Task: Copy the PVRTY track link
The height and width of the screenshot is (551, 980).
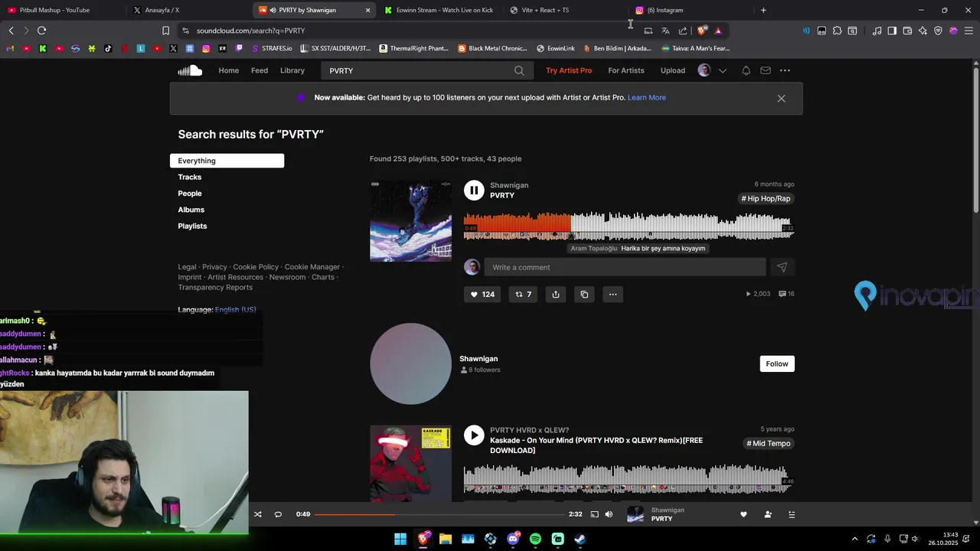Action: pyautogui.click(x=584, y=294)
